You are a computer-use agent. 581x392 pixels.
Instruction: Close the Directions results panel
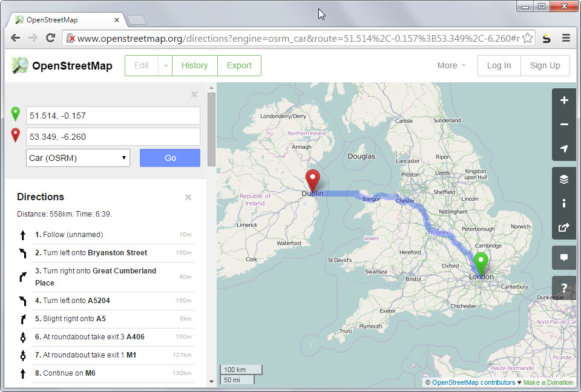[188, 197]
